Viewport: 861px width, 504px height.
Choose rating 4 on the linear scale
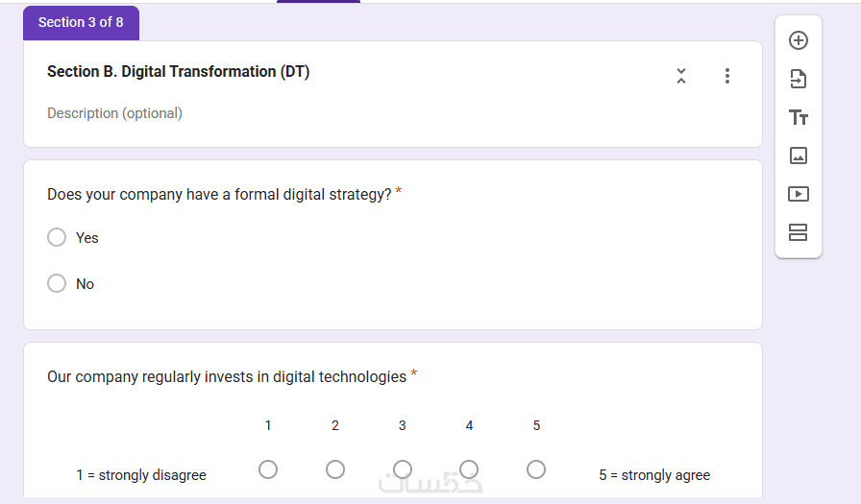tap(469, 469)
